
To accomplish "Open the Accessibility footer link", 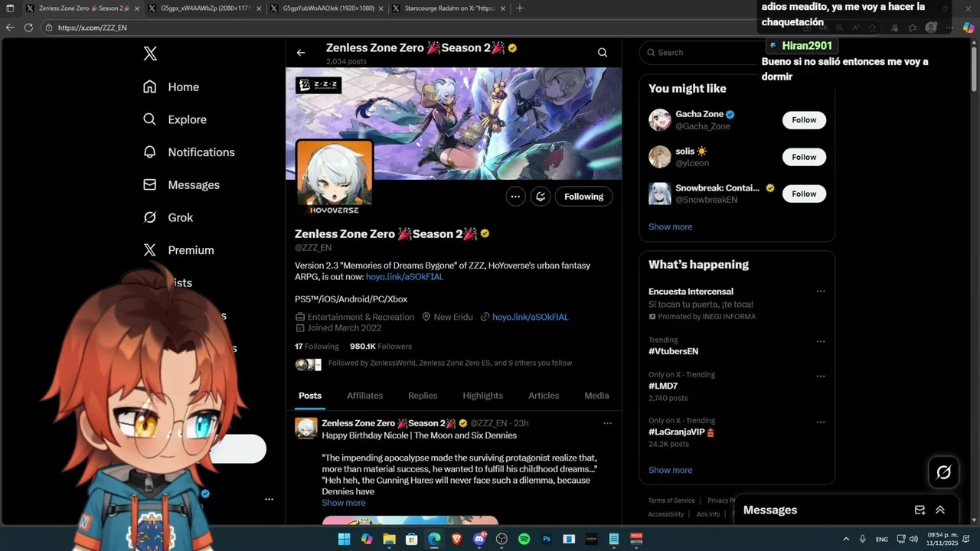I will coord(665,514).
